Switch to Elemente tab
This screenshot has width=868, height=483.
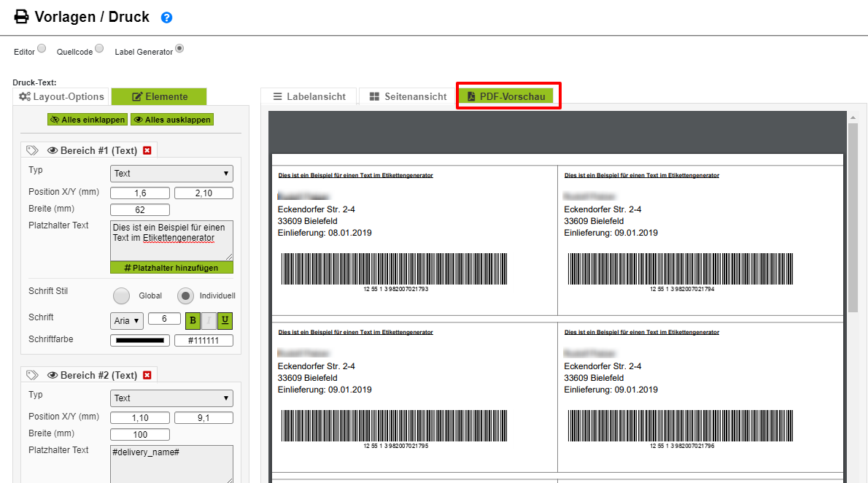[x=160, y=96]
